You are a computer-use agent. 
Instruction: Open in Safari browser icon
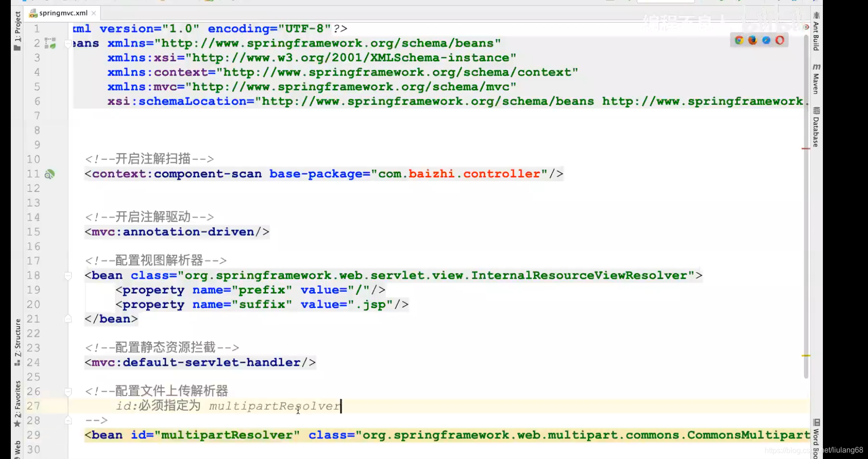766,40
